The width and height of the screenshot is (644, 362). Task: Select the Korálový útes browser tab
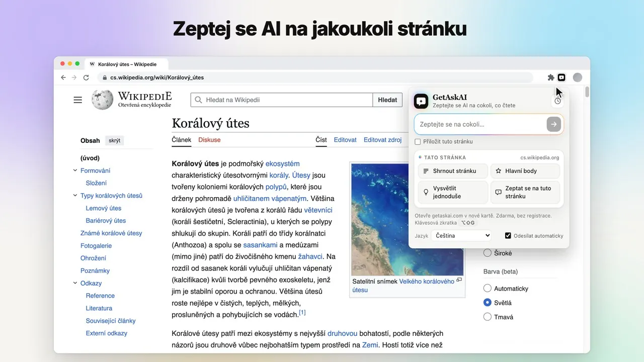coord(127,64)
